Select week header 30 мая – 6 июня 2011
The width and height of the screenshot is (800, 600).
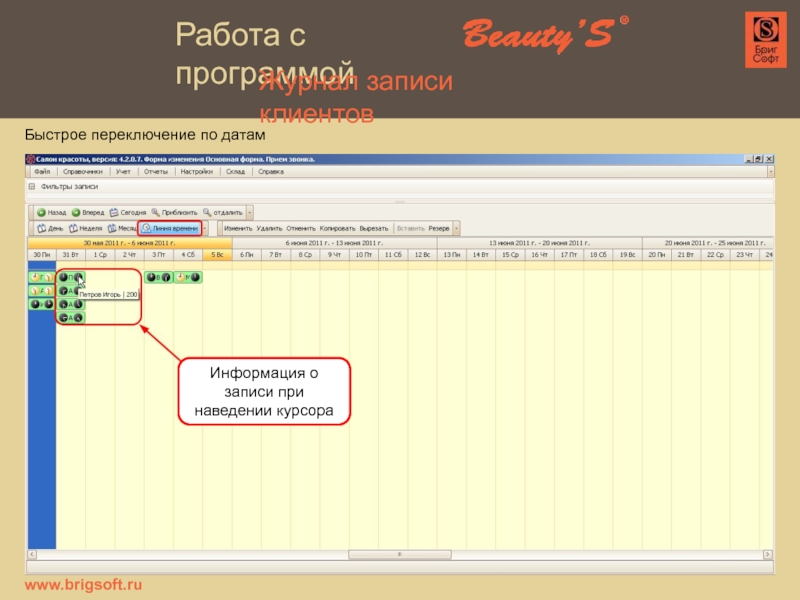click(x=130, y=243)
